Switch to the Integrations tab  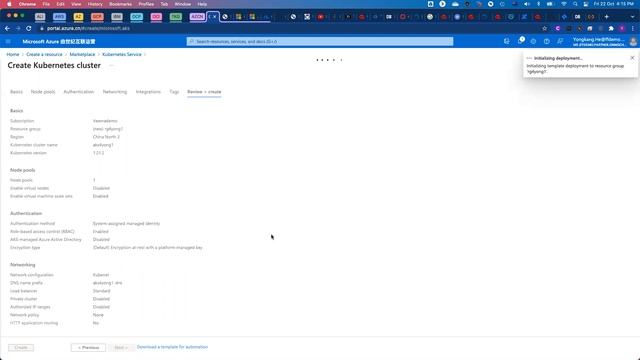point(148,92)
